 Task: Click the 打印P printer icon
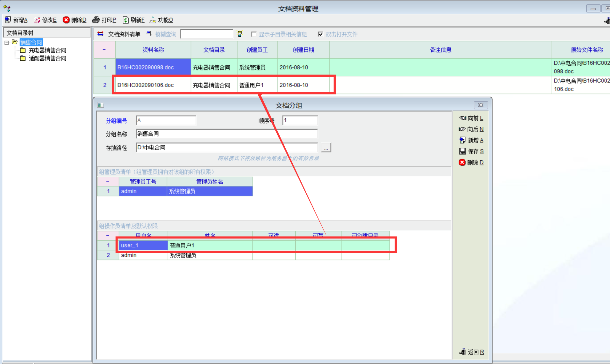pos(96,20)
